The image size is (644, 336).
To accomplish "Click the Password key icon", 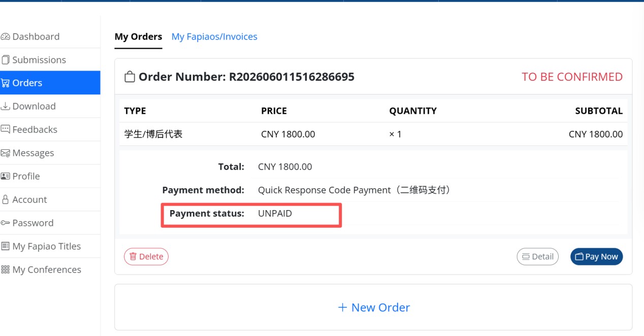I will [x=6, y=223].
